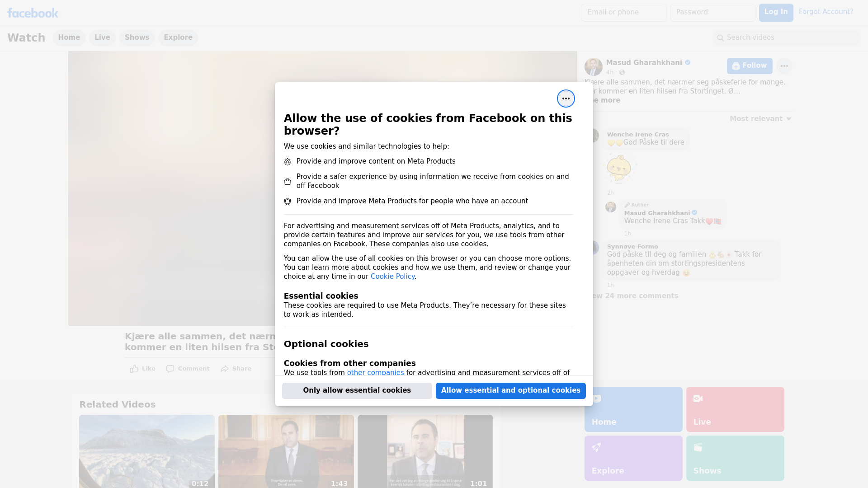Click the Search videos field
The height and width of the screenshot is (488, 868).
click(x=786, y=38)
